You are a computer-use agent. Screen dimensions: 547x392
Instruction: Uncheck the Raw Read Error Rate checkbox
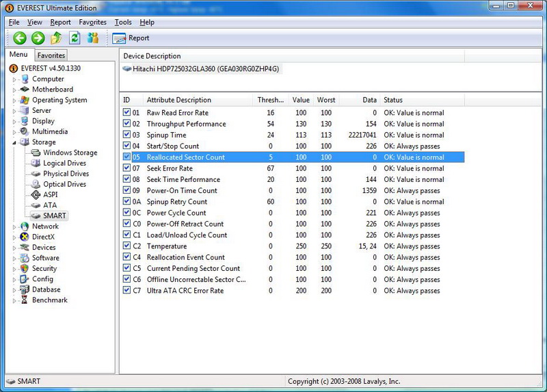click(126, 113)
